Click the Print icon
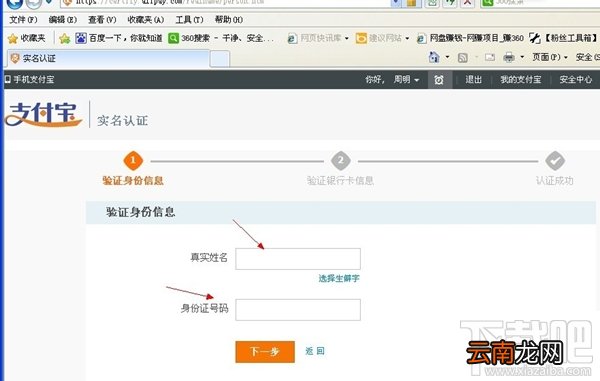The width and height of the screenshot is (600, 381). [x=509, y=57]
